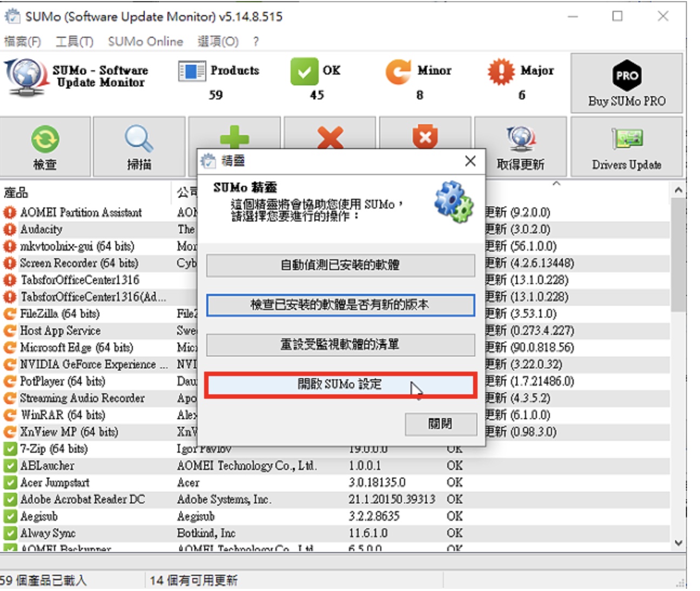Close the 精靈 dialog with X
The height and width of the screenshot is (591, 700).
click(x=470, y=160)
